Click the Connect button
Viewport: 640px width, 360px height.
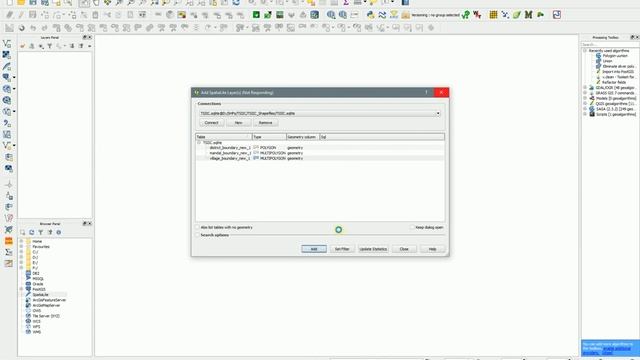pyautogui.click(x=211, y=122)
